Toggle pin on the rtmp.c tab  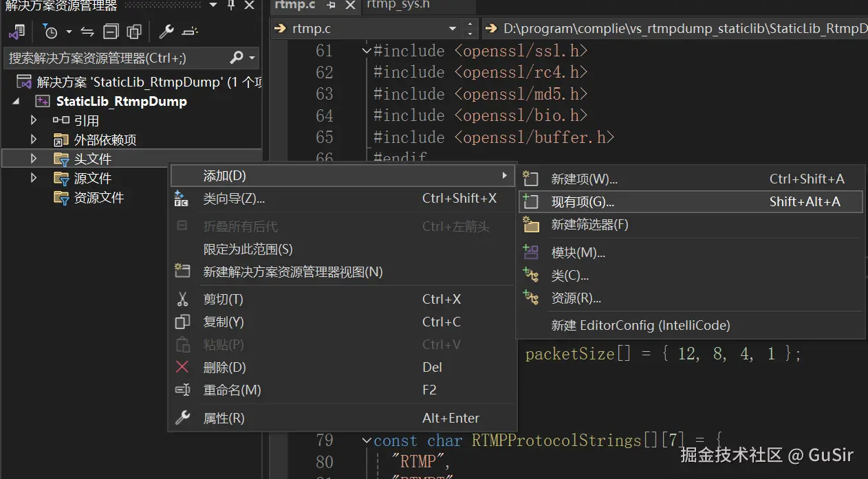(x=331, y=5)
